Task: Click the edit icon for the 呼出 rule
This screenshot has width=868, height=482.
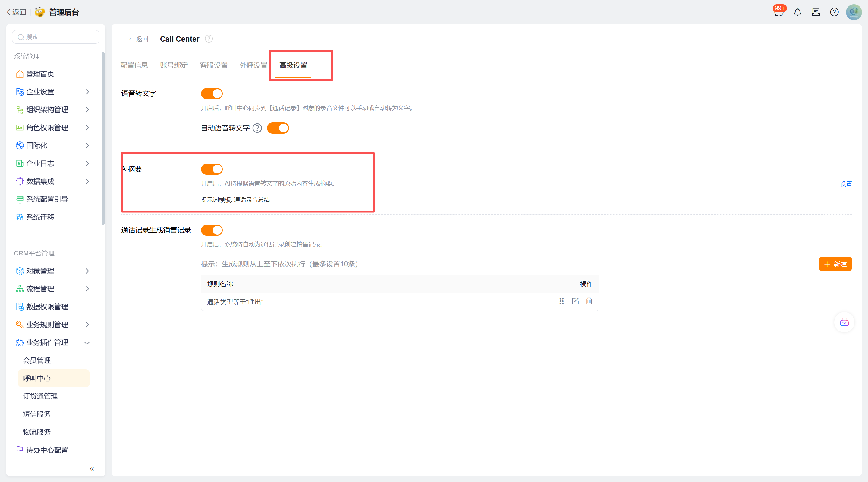Action: pos(575,301)
